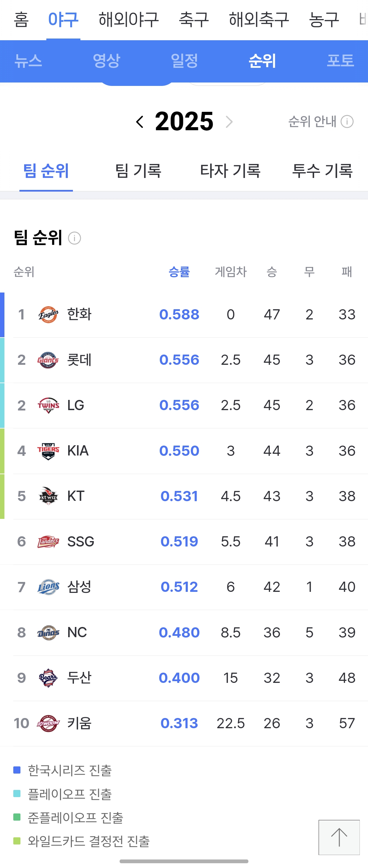Viewport: 368px width, 868px height.
Task: Tap the Samsung Lions logo
Action: click(48, 587)
